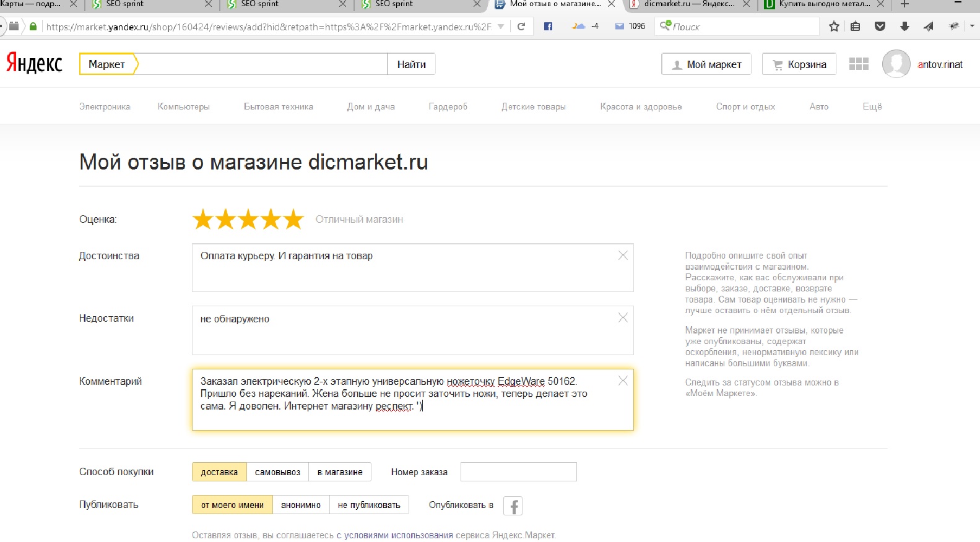
Task: Open the mail counter showing 1096
Action: (630, 27)
